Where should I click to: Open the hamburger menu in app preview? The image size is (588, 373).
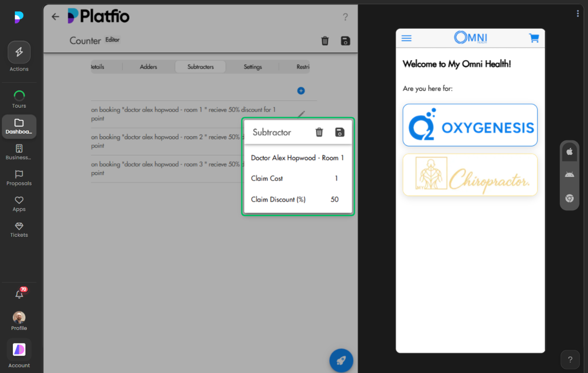[x=407, y=38]
